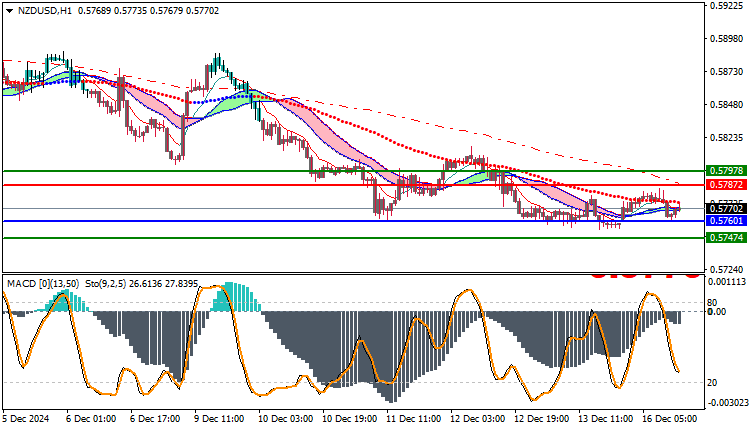The image size is (750, 430).
Task: Click the stochastic 80 level label
Action: click(712, 303)
